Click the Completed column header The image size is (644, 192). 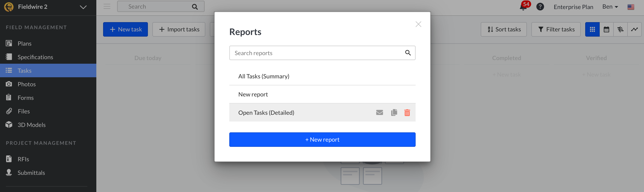[x=507, y=58]
